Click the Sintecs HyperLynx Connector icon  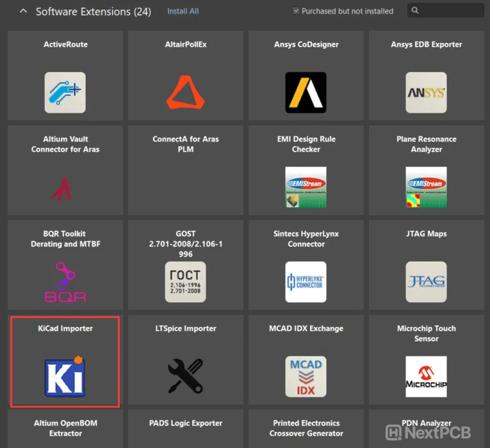306,282
